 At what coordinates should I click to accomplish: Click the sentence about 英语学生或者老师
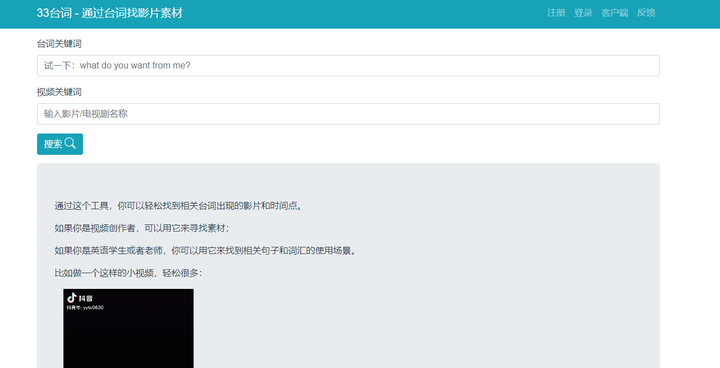[206, 251]
